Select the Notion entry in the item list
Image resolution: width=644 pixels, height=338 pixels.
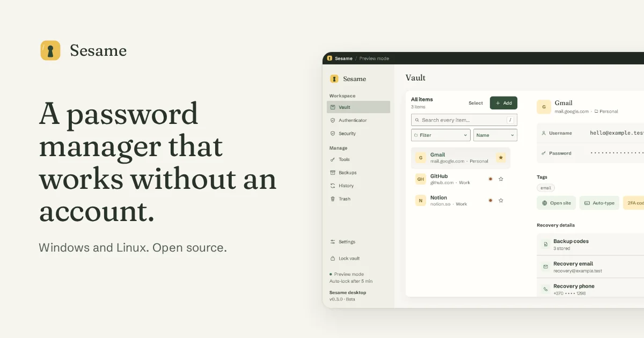point(460,201)
